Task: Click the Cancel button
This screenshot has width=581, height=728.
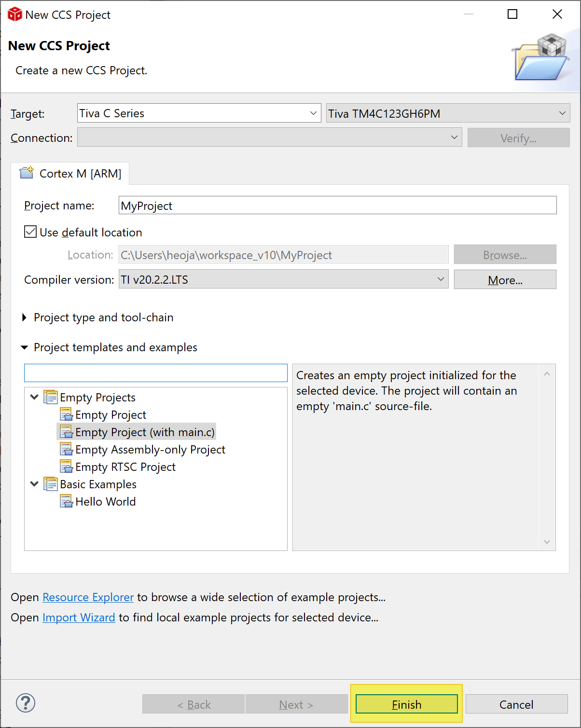Action: 516,704
